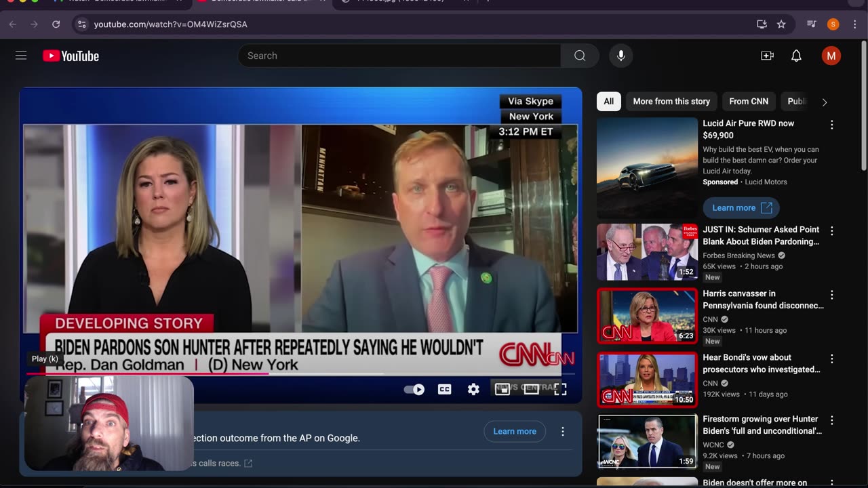Open options menu of election info panel
Viewport: 868px width, 488px height.
(x=562, y=431)
